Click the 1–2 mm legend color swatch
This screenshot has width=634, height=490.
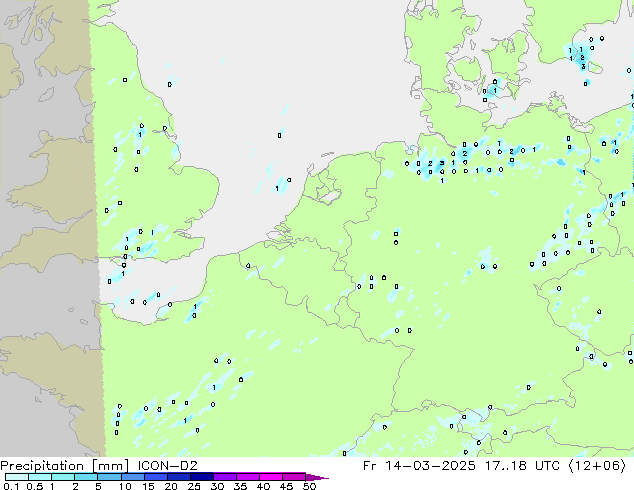click(x=63, y=477)
